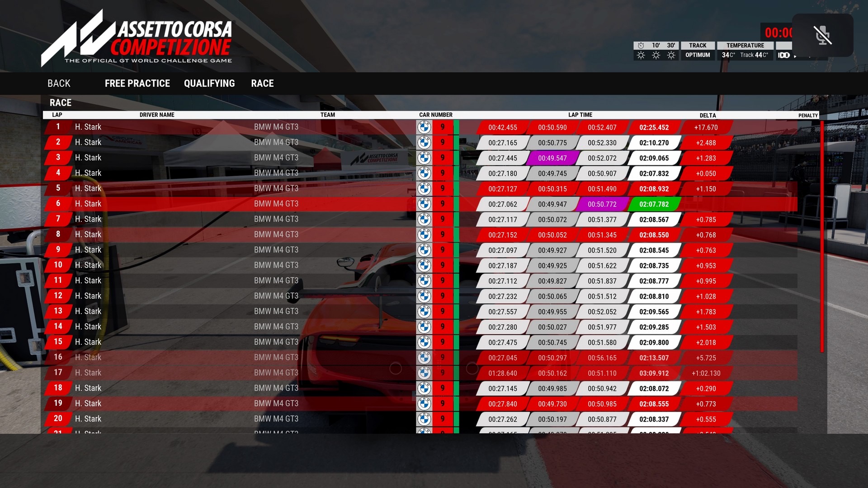Click the muted microphone icon
Image resolution: width=868 pixels, height=488 pixels.
[822, 35]
